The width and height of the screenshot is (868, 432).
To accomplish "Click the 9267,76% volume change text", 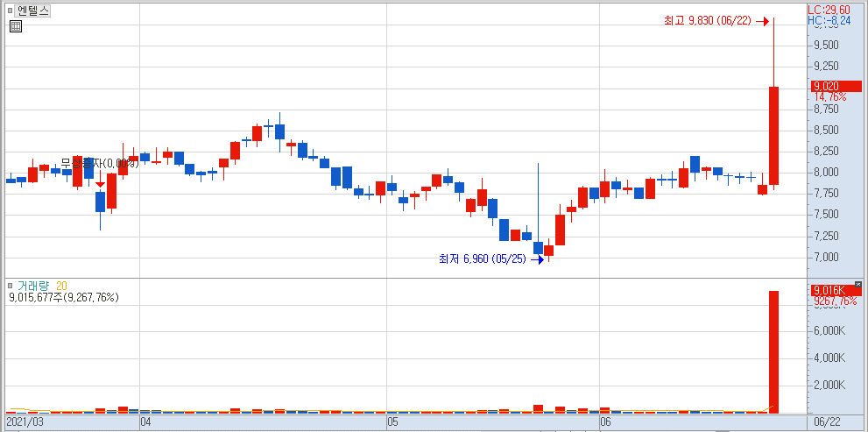I will pos(836,301).
